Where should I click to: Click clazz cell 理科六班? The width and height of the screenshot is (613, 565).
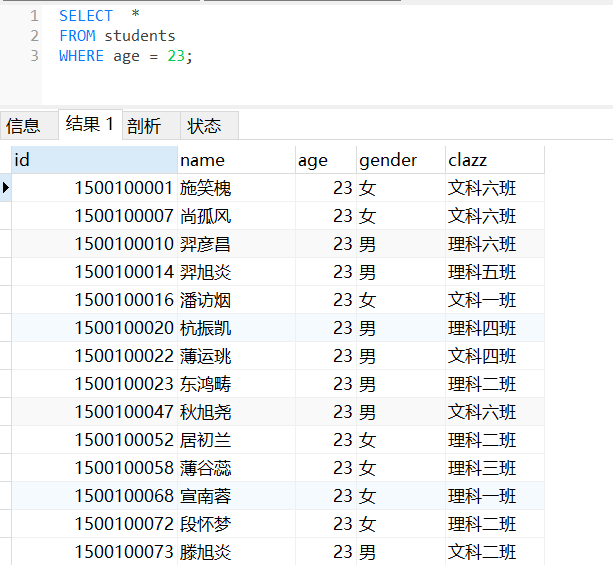495,244
